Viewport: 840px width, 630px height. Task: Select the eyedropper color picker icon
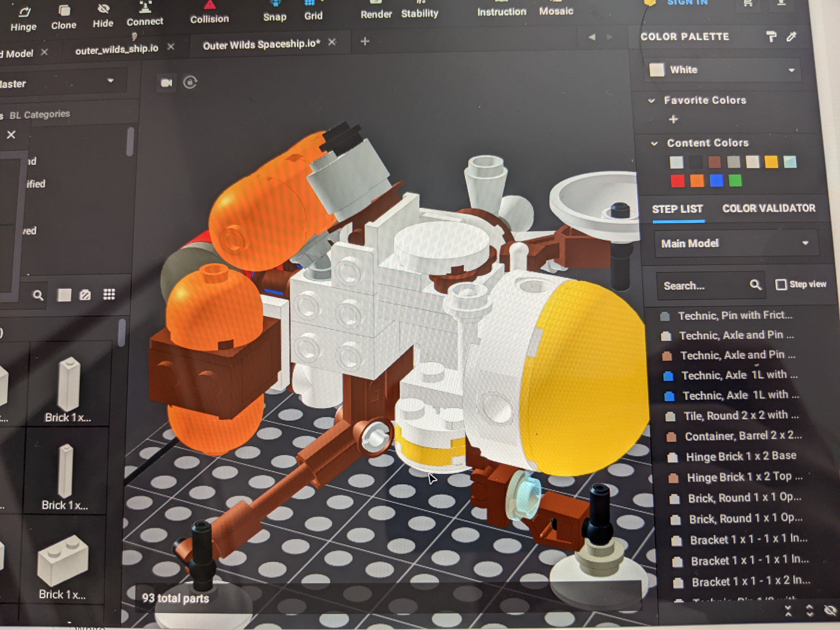pyautogui.click(x=791, y=36)
